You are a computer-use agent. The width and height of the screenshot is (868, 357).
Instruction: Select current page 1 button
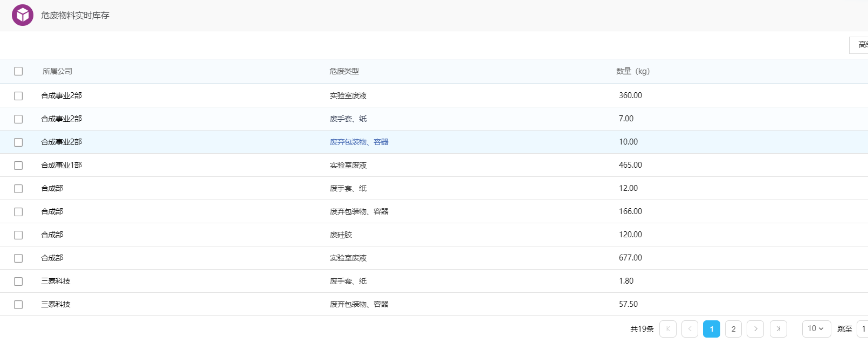click(x=712, y=329)
